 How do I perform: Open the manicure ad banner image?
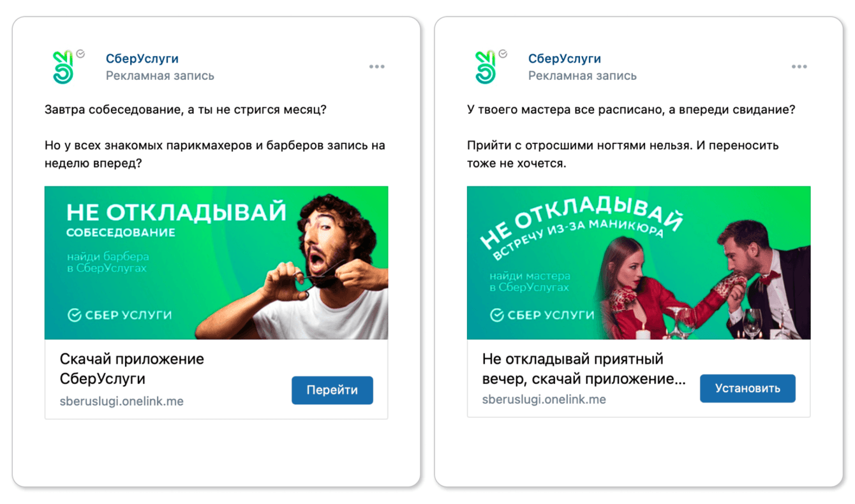click(x=639, y=263)
